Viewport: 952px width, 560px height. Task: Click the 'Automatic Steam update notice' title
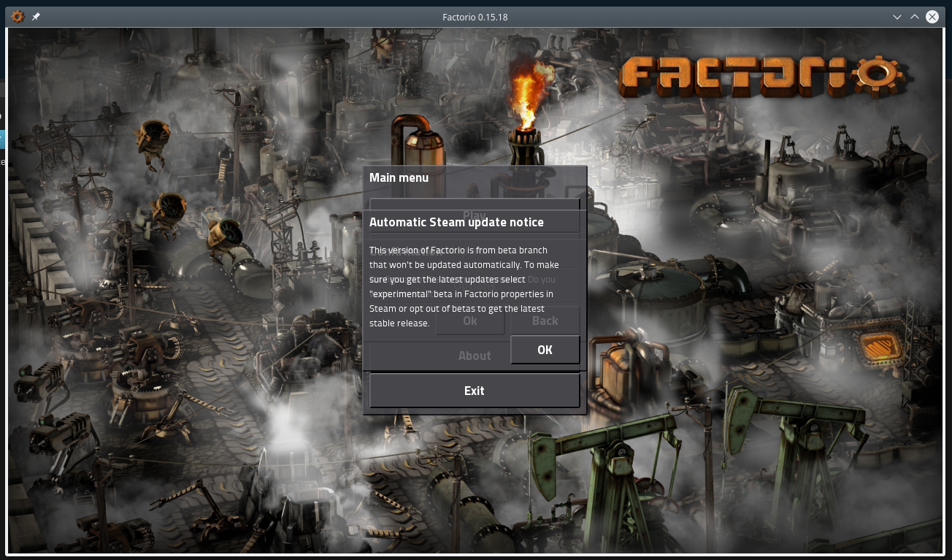[456, 222]
